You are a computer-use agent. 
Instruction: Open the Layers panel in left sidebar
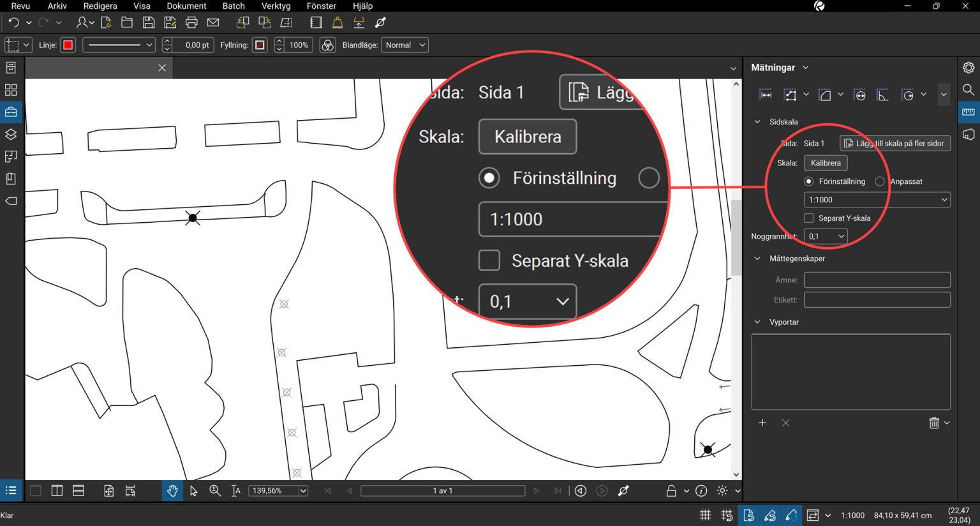(x=11, y=135)
